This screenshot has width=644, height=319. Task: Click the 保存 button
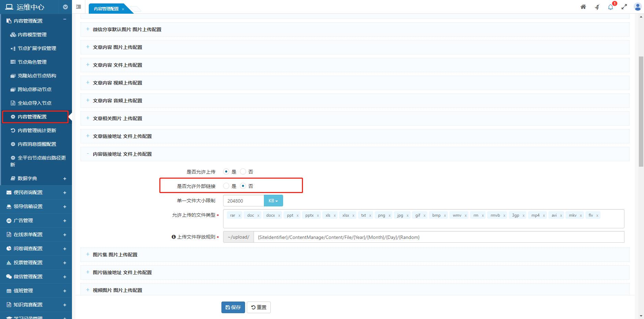233,307
